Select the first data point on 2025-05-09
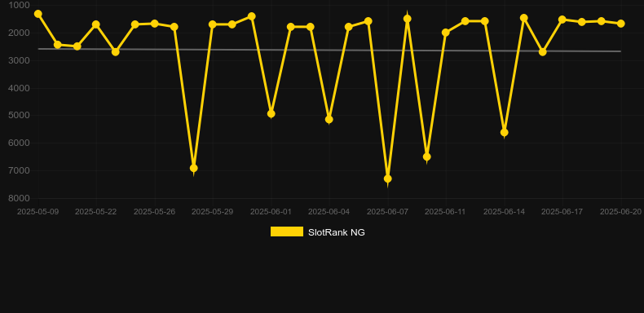The image size is (644, 313). [37, 14]
